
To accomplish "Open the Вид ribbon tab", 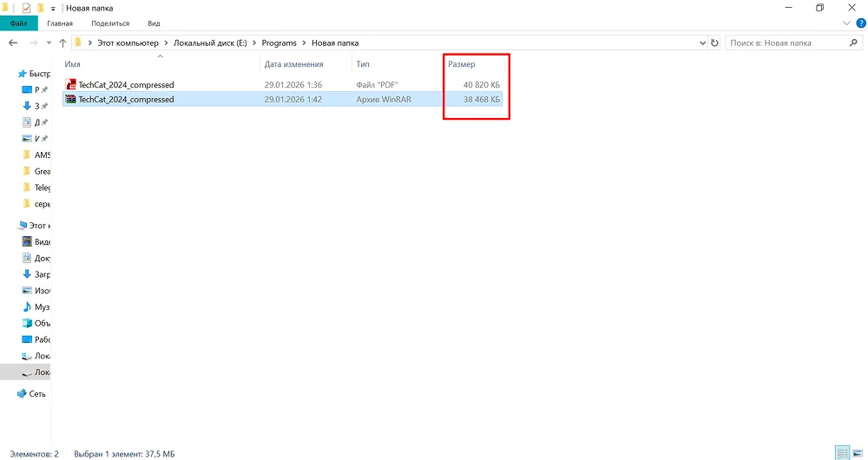I will tap(154, 23).
